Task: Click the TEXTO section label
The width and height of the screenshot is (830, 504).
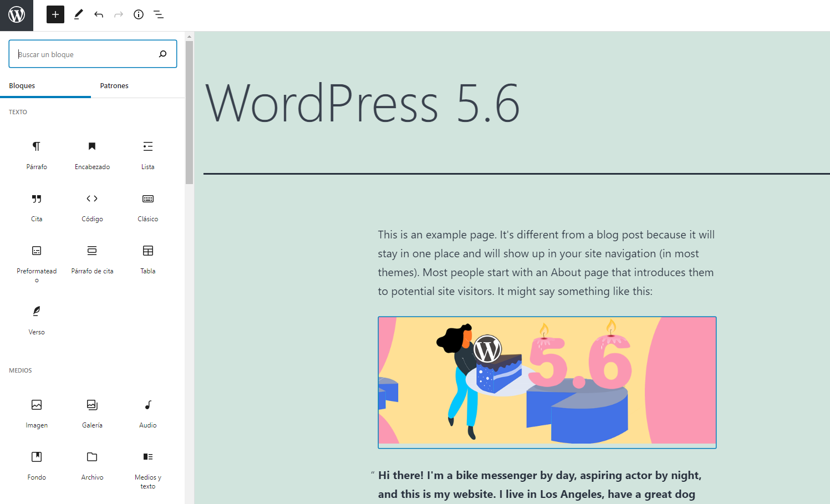Action: (18, 112)
